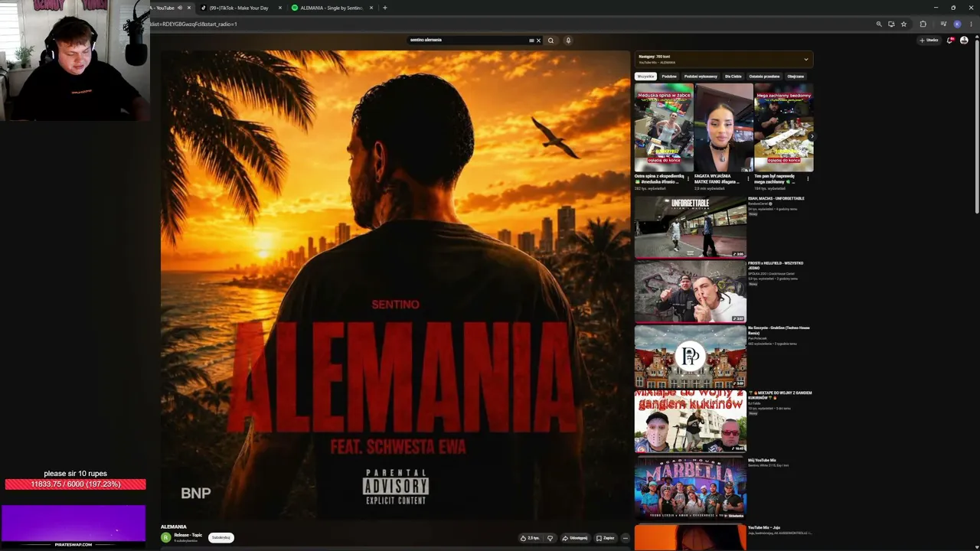Select the 'Podobne' filter chip
Screen dimensions: 980x551
click(669, 77)
